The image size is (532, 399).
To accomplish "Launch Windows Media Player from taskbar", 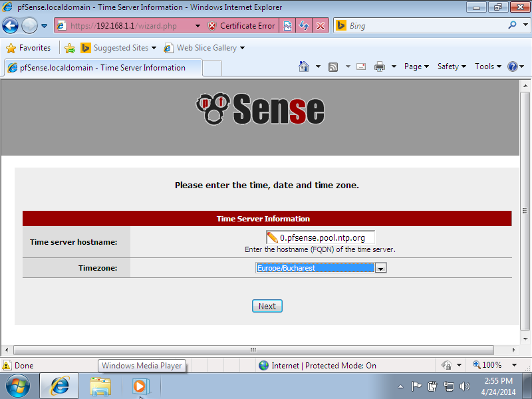I will coord(140,386).
